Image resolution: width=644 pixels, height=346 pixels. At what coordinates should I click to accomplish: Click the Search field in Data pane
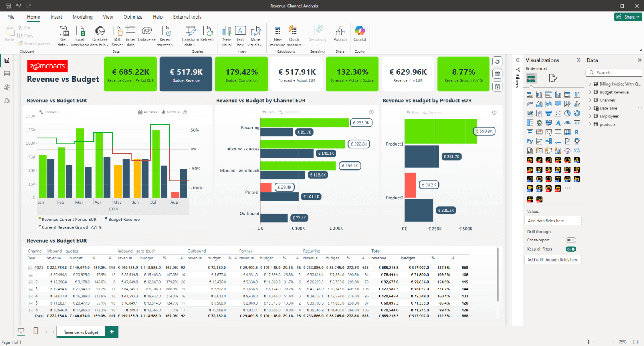pos(614,73)
